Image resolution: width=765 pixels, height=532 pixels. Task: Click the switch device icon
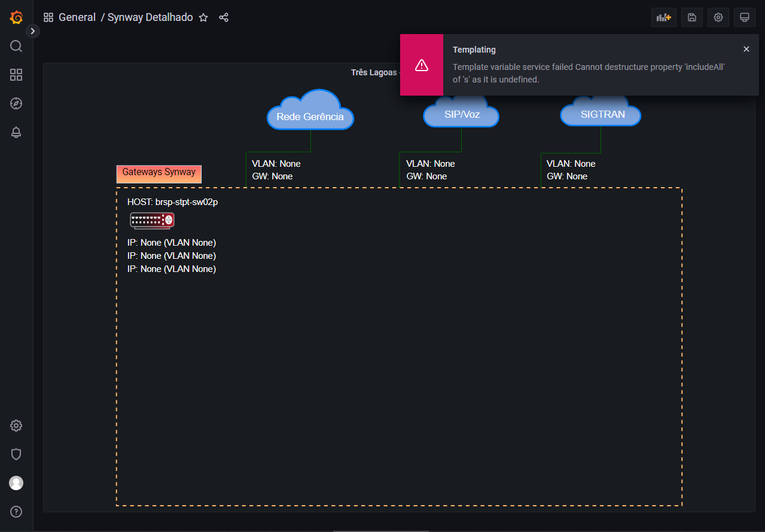tap(152, 221)
